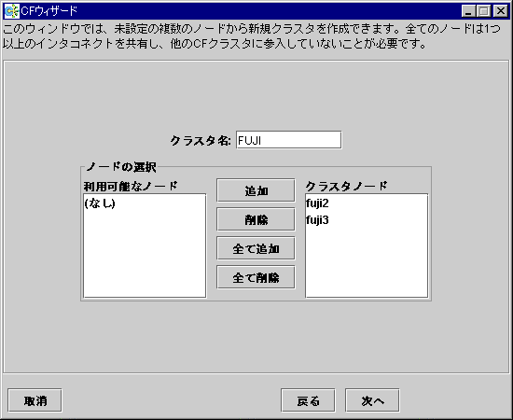
Task: Click the クラスタノード list heading
Action: [346, 187]
